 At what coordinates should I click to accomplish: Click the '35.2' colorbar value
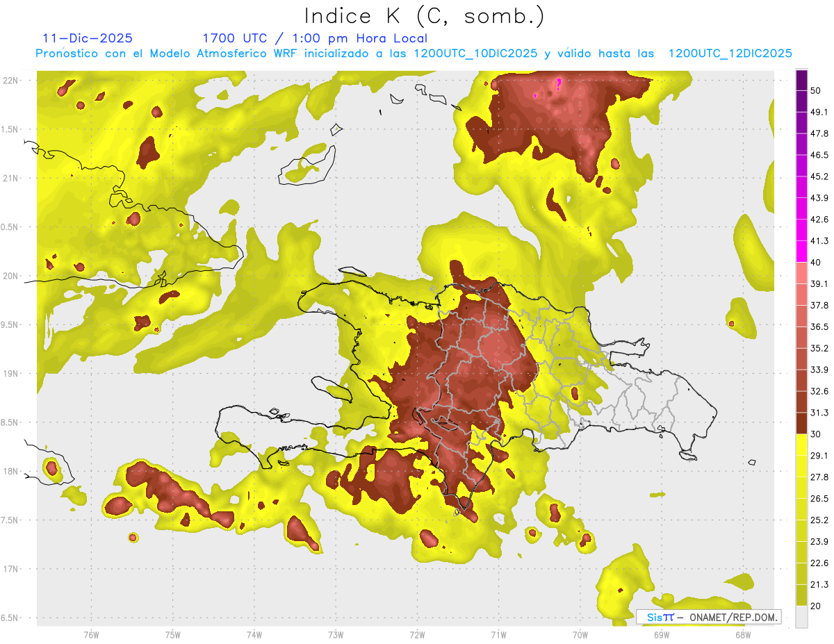tap(819, 348)
